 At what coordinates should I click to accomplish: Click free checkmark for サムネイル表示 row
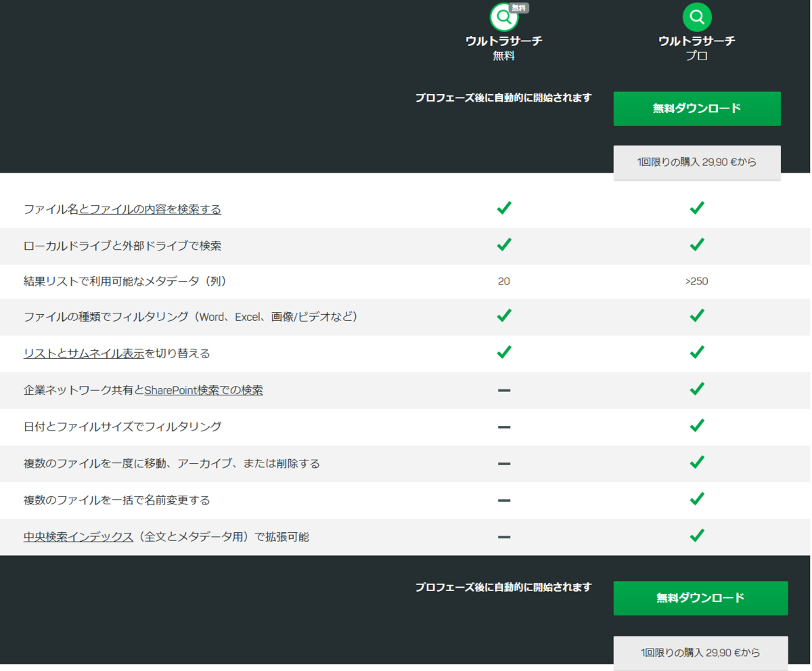tap(503, 352)
